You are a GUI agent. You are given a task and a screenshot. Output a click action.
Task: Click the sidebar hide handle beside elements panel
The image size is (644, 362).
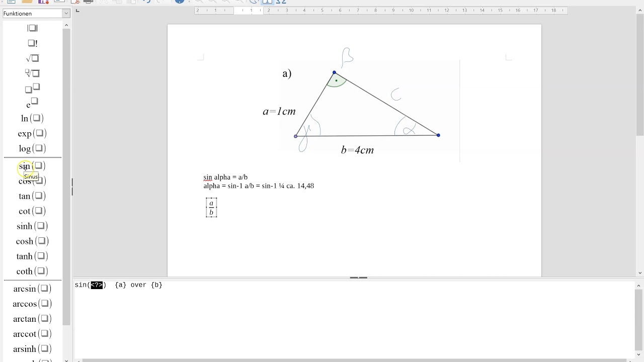click(72, 187)
